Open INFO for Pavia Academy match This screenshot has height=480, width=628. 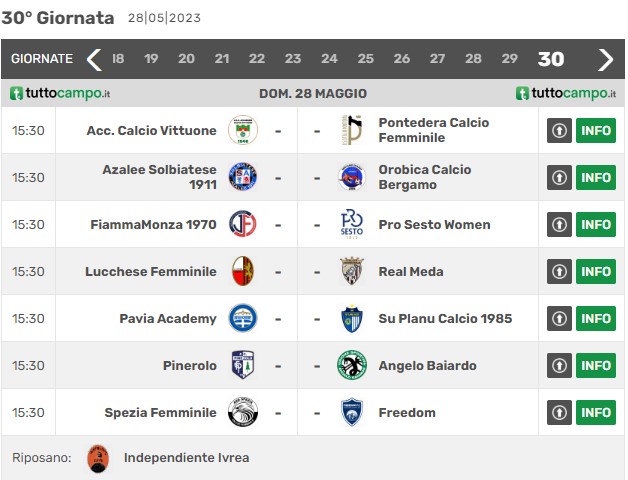pos(596,319)
